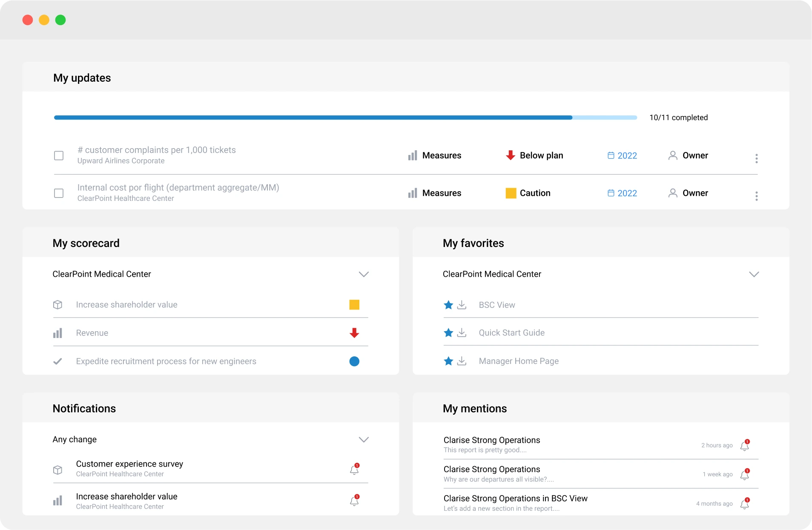Click the red down arrow beside Revenue
This screenshot has height=530, width=812.
point(354,333)
